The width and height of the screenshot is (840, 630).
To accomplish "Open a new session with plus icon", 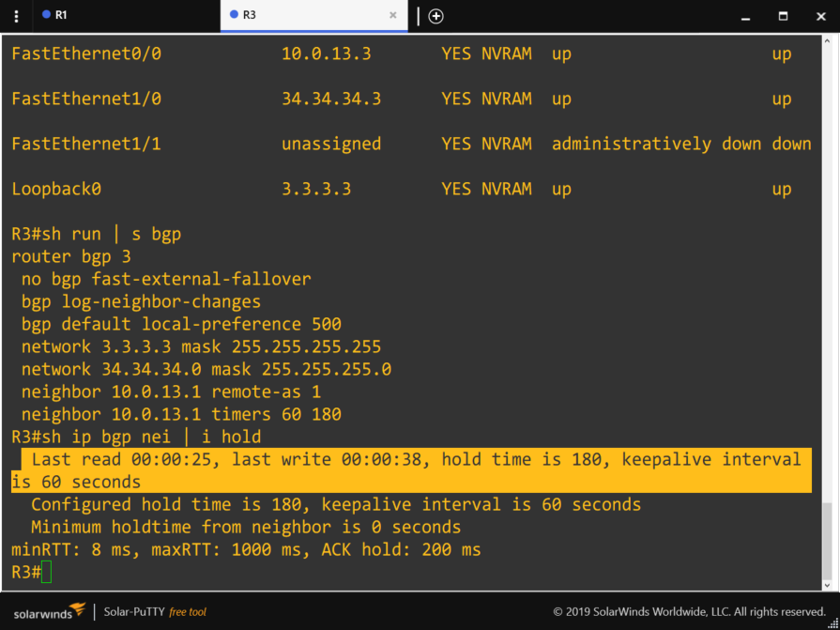I will coord(435,16).
